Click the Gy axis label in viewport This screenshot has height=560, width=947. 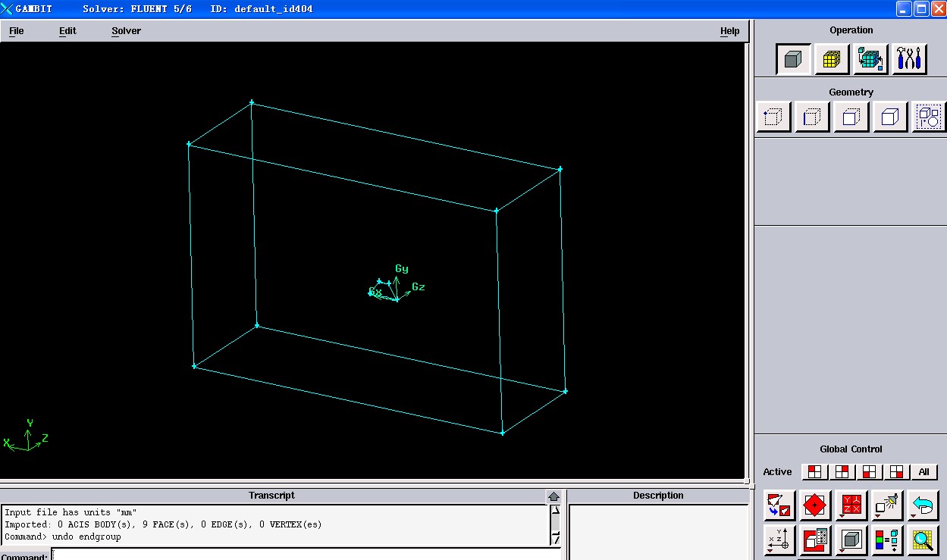(x=402, y=268)
